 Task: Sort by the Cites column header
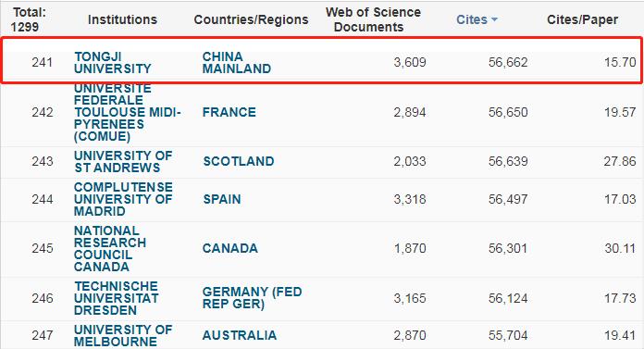(x=472, y=19)
